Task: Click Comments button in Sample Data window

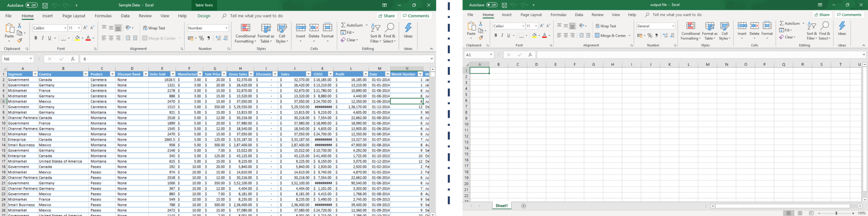Action: point(416,16)
